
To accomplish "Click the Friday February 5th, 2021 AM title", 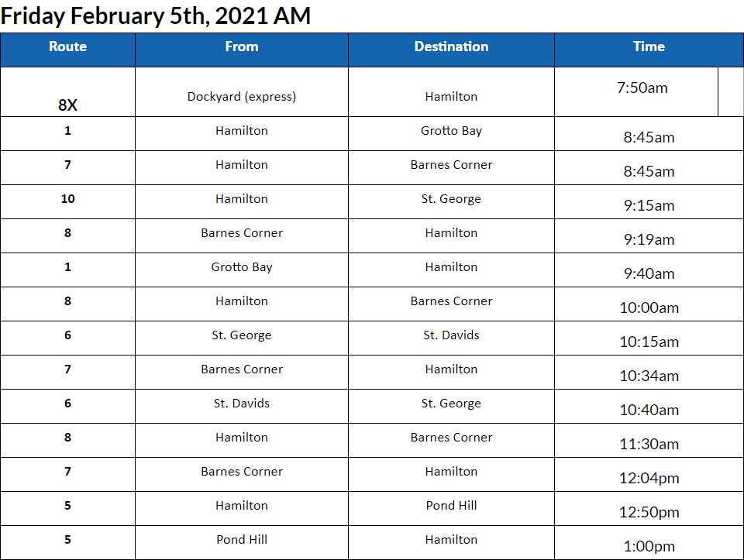I will tap(156, 16).
